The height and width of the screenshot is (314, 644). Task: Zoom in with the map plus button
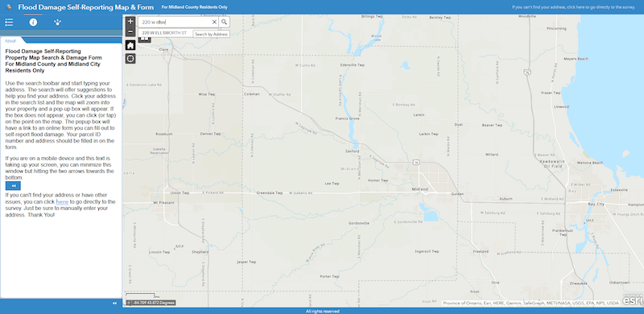pos(130,22)
